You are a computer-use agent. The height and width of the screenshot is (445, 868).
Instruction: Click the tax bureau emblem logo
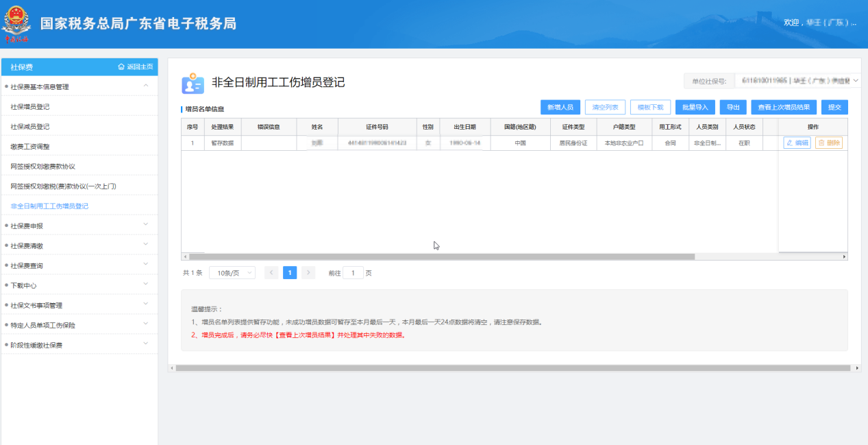click(18, 24)
